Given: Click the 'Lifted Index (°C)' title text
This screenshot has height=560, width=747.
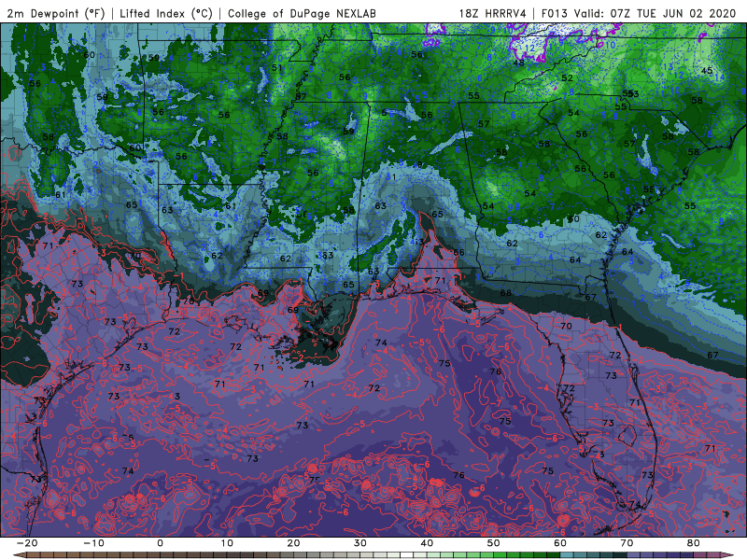Looking at the screenshot, I should (166, 13).
